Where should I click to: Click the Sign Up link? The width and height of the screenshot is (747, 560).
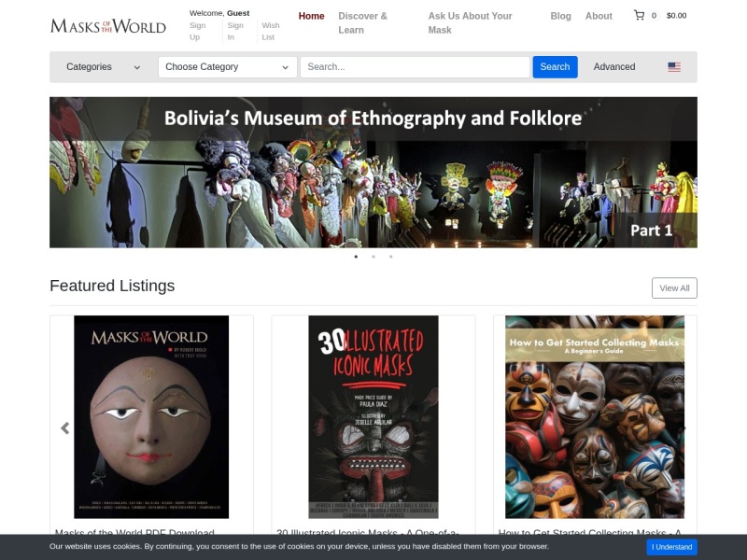click(197, 32)
